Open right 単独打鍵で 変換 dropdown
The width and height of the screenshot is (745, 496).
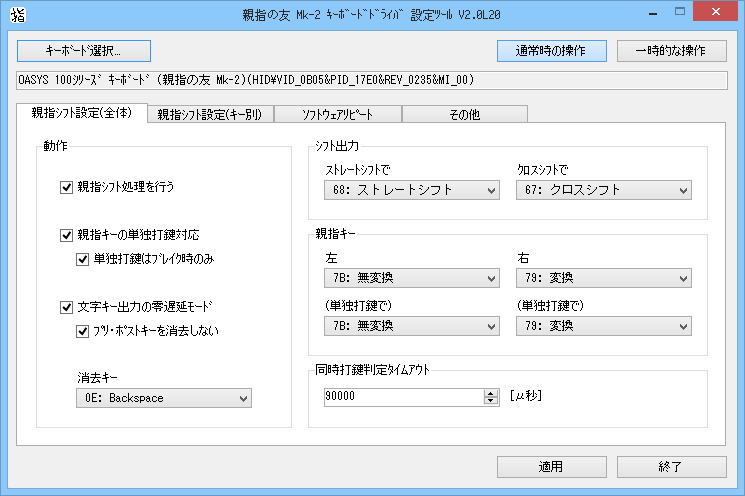pyautogui.click(x=603, y=326)
